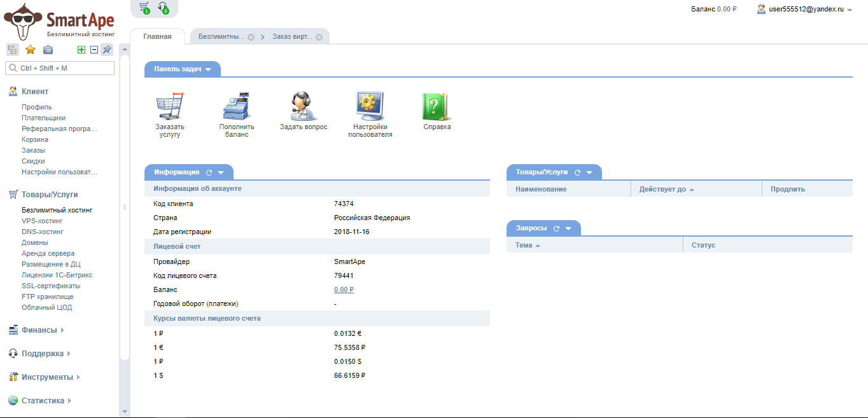Toggle the sidebar pin icon
The height and width of the screenshot is (418, 868).
107,50
